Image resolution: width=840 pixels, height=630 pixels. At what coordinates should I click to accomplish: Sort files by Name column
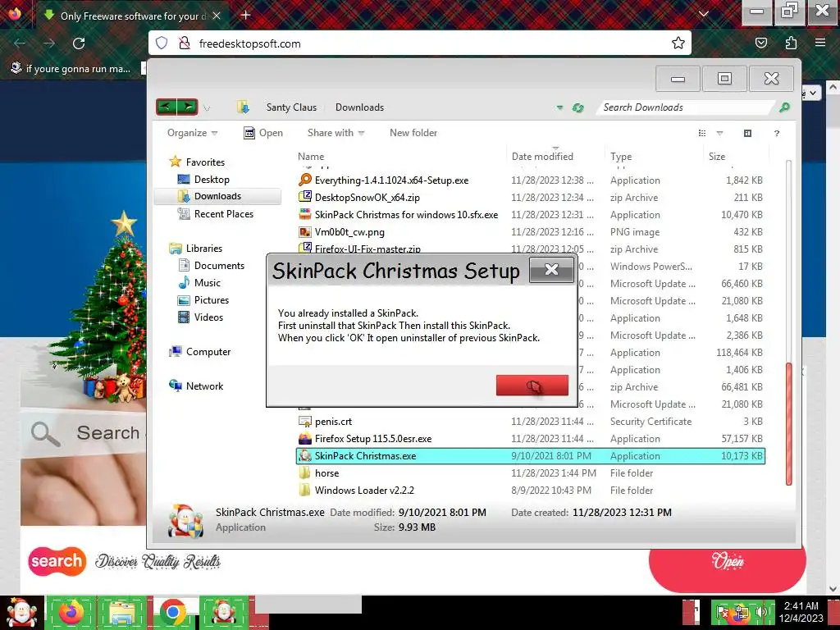311,157
